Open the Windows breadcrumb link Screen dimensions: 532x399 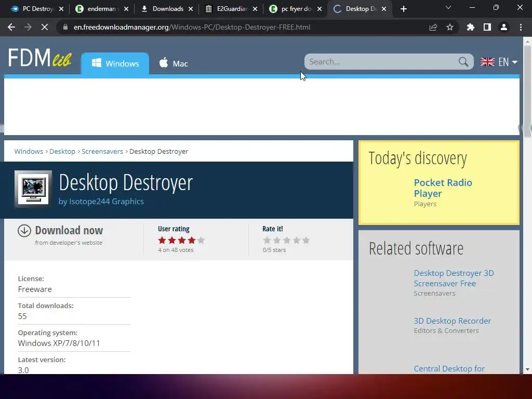click(29, 151)
